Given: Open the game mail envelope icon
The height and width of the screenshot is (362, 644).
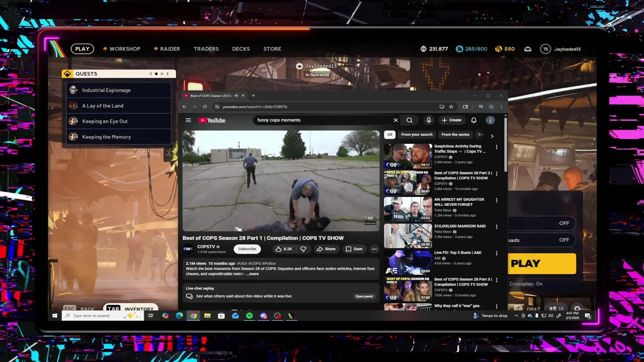Looking at the screenshot, I should tap(528, 49).
